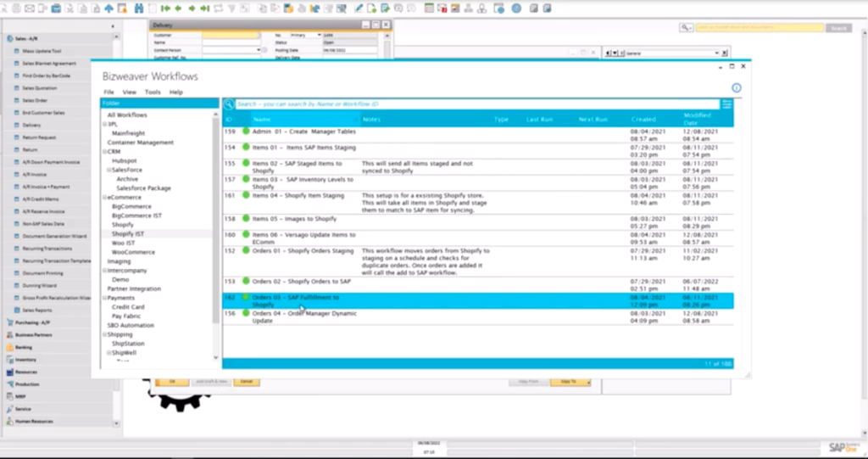
Task: Open the Banking module in main menu
Action: click(23, 347)
